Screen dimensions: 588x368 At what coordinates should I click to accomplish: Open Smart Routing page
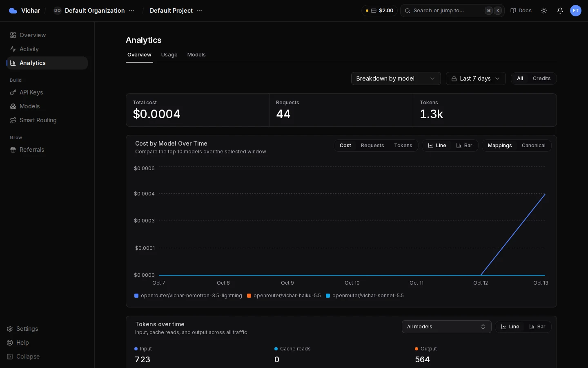click(47, 120)
